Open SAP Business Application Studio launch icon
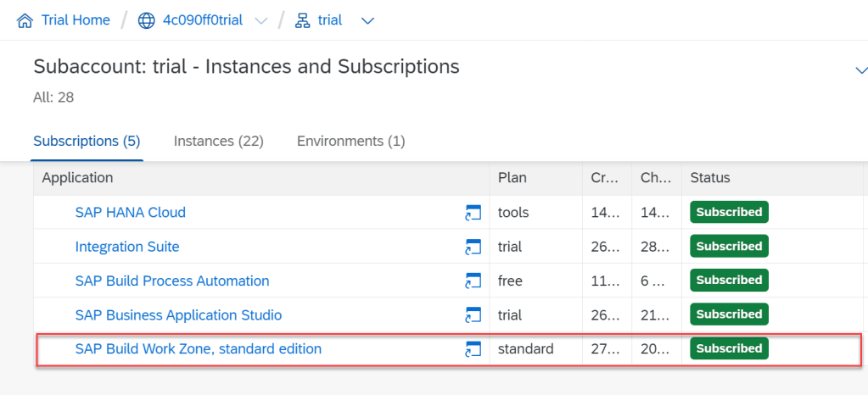Viewport: 868px width, 395px height. pyautogui.click(x=473, y=315)
